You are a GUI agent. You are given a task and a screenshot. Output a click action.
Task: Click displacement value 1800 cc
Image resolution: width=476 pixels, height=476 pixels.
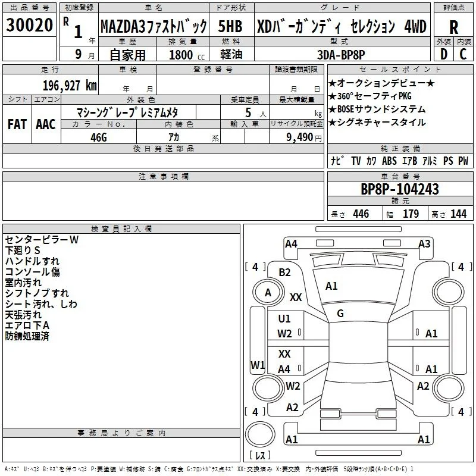[187, 55]
